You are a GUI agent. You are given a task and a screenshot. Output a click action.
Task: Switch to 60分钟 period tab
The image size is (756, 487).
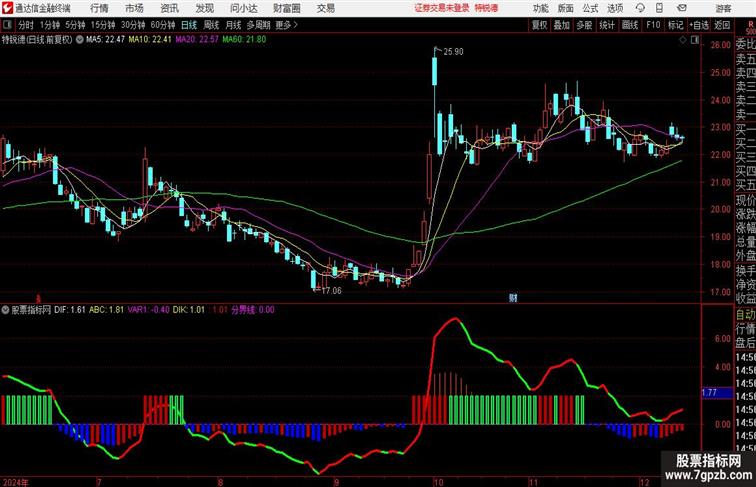(162, 25)
